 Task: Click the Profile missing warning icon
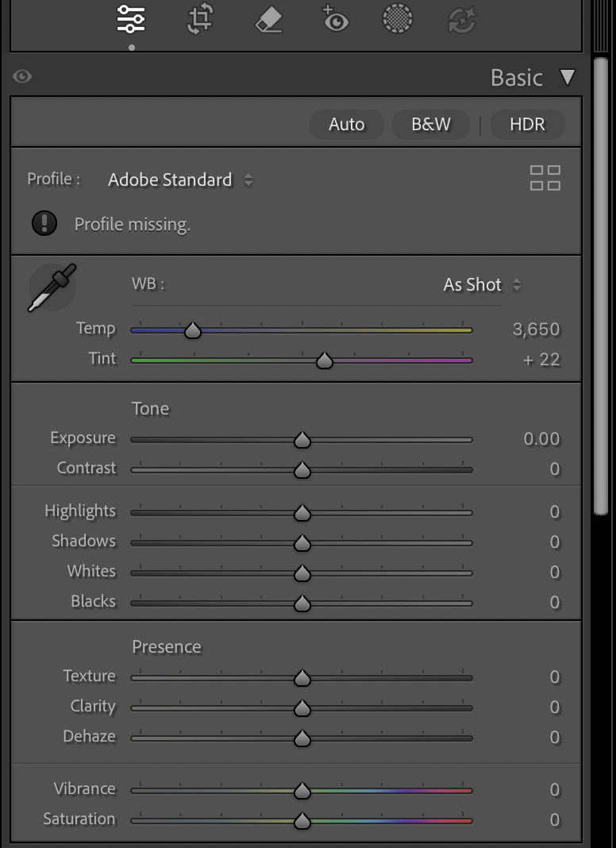pos(44,223)
